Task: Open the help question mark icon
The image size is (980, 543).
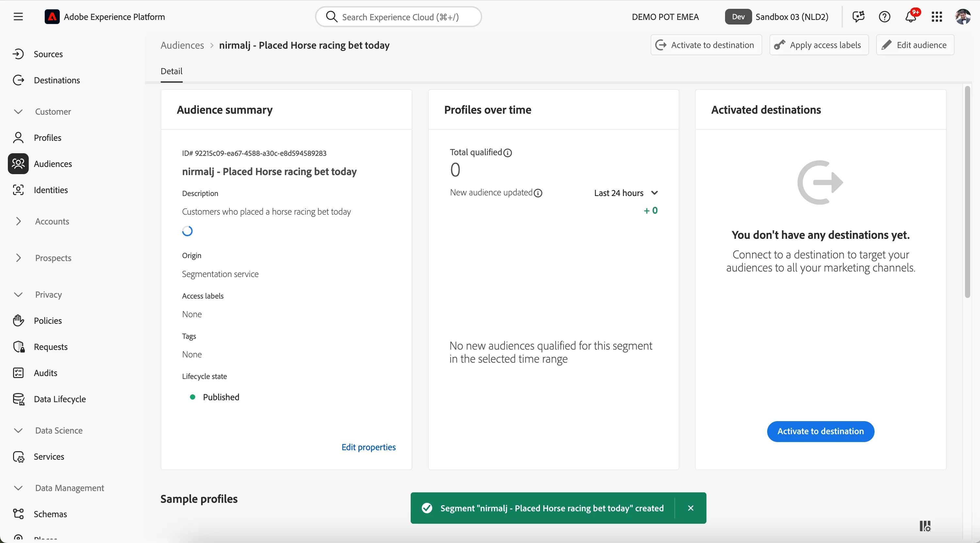Action: pos(884,17)
